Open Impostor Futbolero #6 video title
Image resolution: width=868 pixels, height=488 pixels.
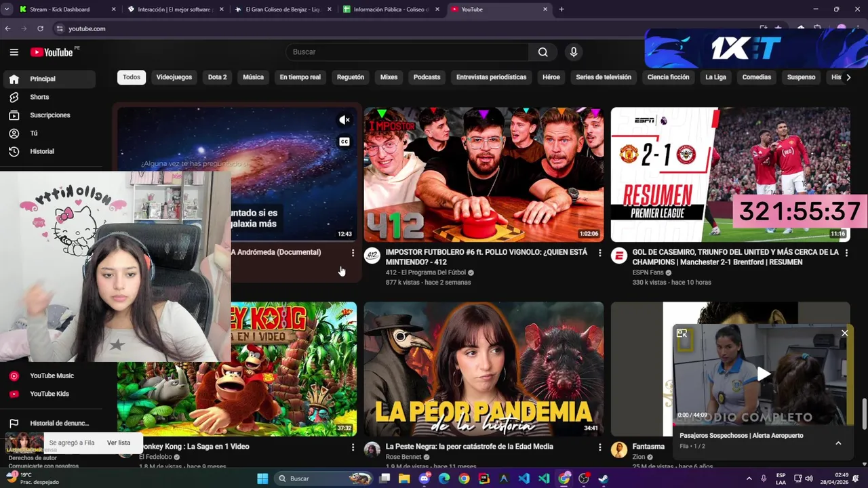(x=487, y=257)
